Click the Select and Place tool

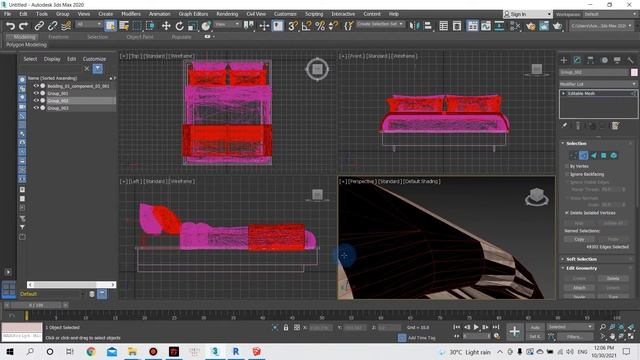[x=206, y=26]
